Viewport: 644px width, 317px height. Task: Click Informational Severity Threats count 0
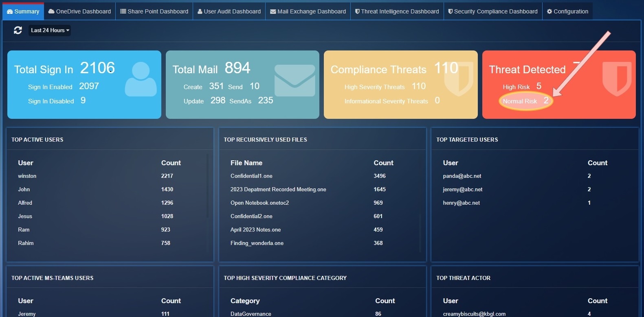[437, 101]
